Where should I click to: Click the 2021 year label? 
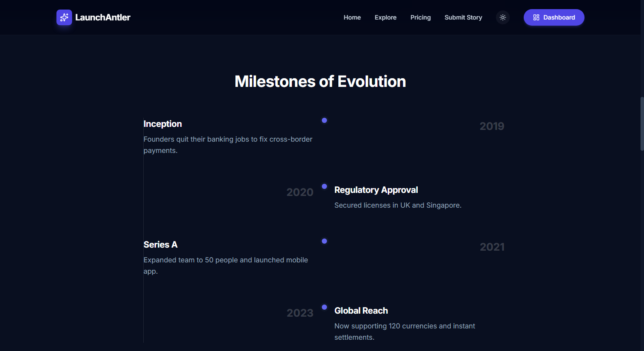click(x=492, y=247)
